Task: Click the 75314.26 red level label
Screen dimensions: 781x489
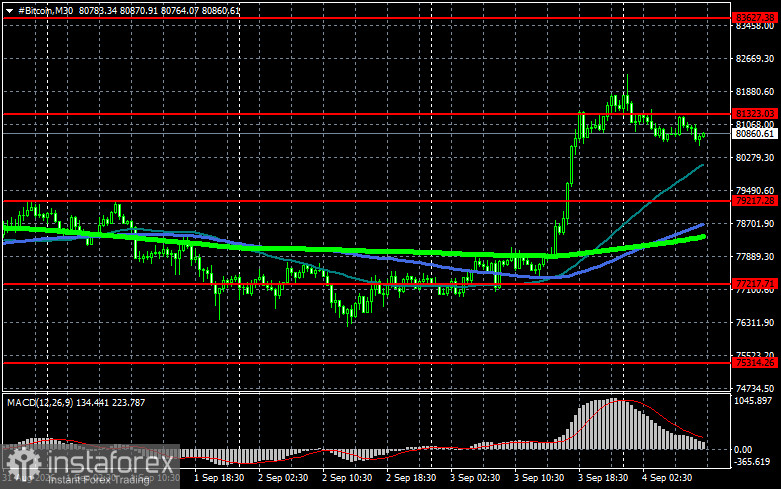Action: click(755, 363)
